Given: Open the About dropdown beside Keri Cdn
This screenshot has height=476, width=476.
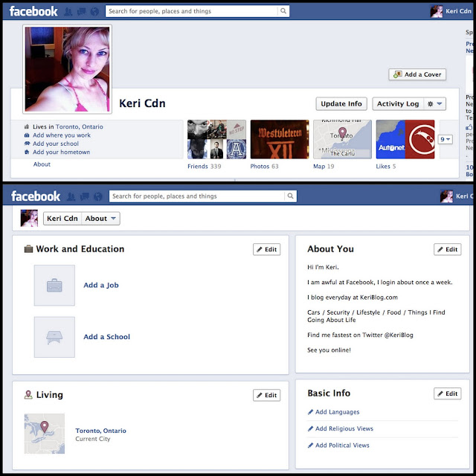Looking at the screenshot, I should pyautogui.click(x=100, y=219).
